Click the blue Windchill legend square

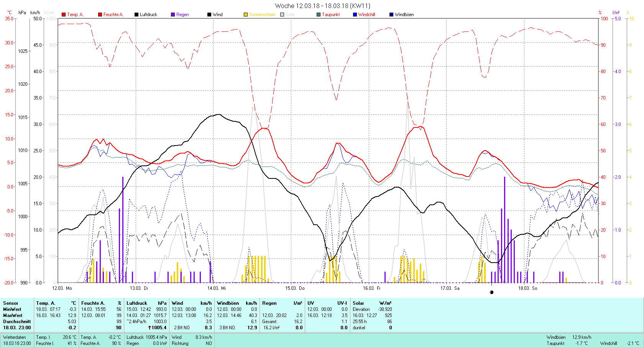pyautogui.click(x=355, y=15)
